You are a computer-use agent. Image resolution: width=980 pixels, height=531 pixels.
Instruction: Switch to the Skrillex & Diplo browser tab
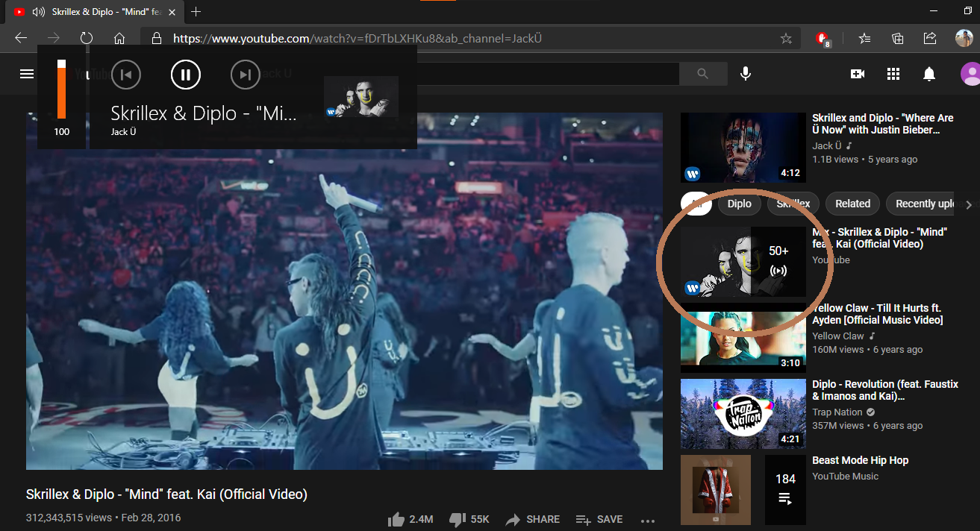(93, 12)
